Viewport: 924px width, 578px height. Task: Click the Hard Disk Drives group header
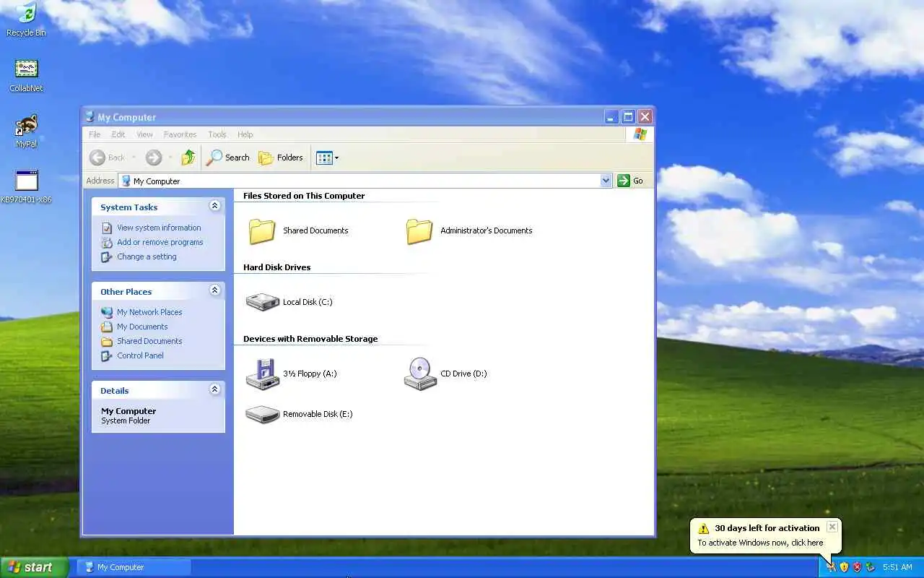pos(276,267)
